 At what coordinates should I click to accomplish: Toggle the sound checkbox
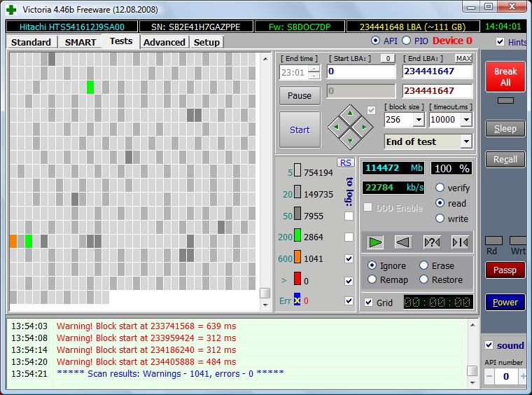(489, 345)
